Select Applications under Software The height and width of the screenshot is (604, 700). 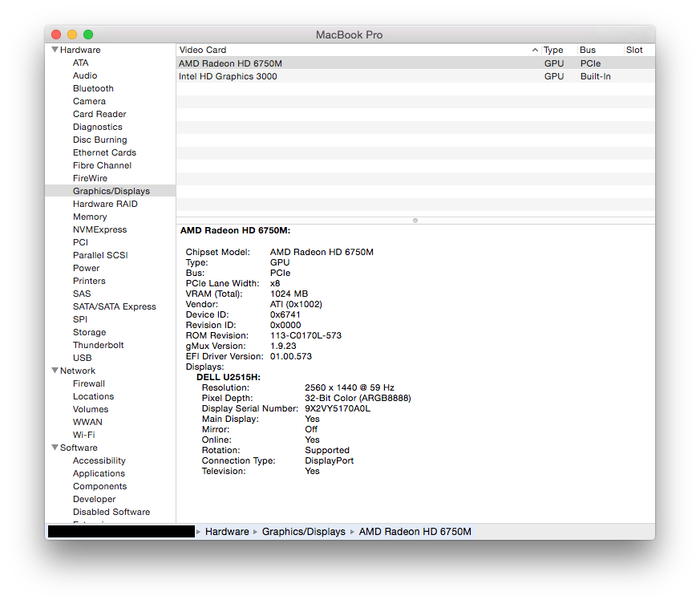99,473
